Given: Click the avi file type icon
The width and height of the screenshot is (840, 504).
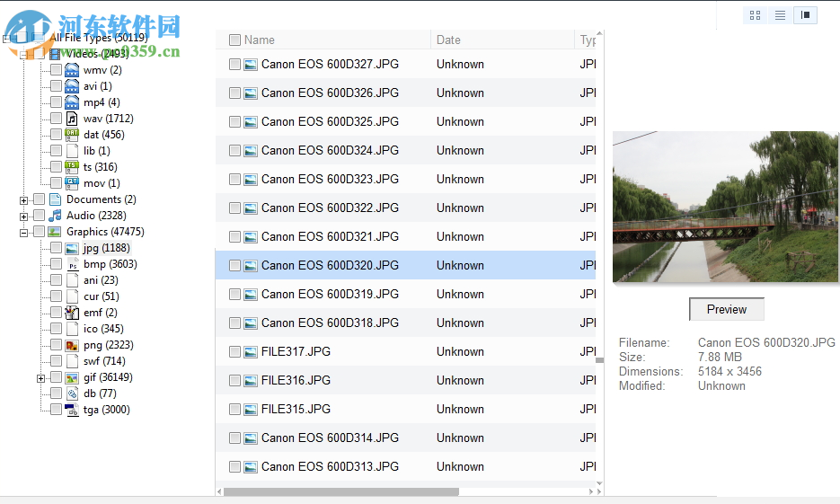Looking at the screenshot, I should (72, 86).
